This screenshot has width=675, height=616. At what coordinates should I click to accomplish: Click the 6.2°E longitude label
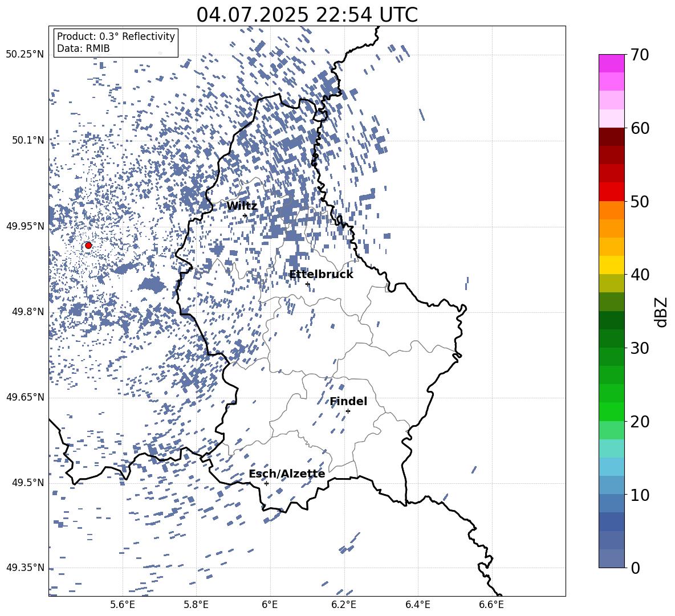(x=344, y=605)
